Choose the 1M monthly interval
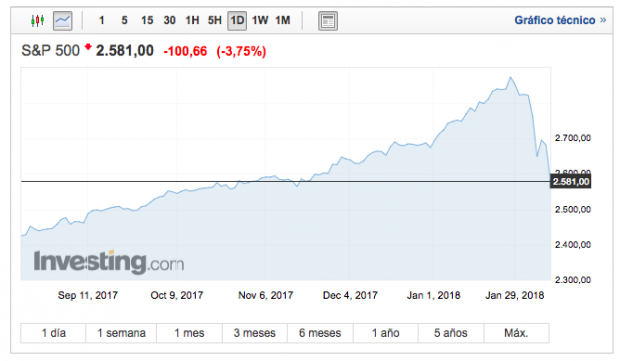620x361 pixels. pyautogui.click(x=283, y=20)
